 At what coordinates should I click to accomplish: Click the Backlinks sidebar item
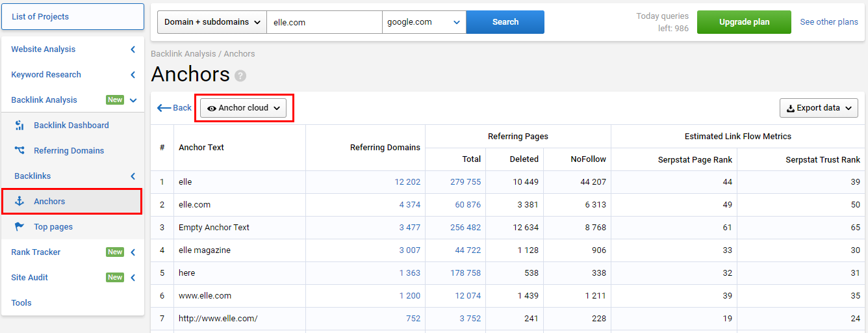[32, 176]
